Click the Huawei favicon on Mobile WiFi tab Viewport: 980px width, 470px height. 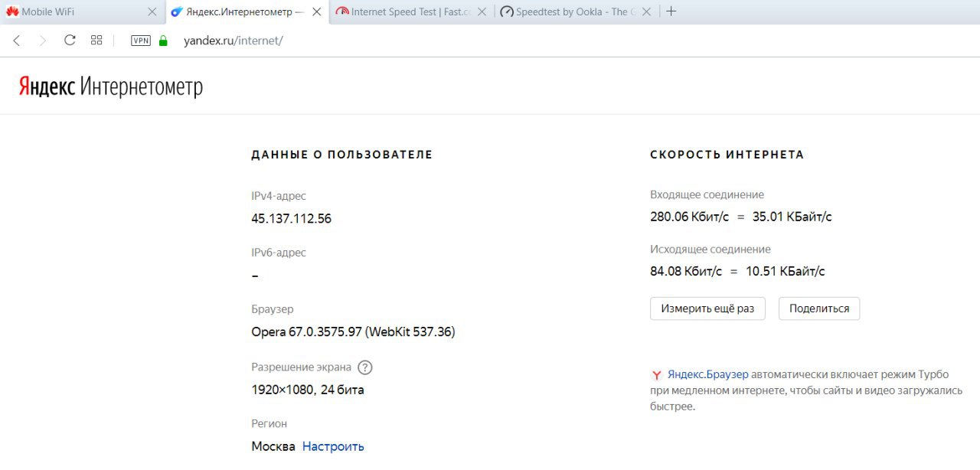(x=12, y=11)
